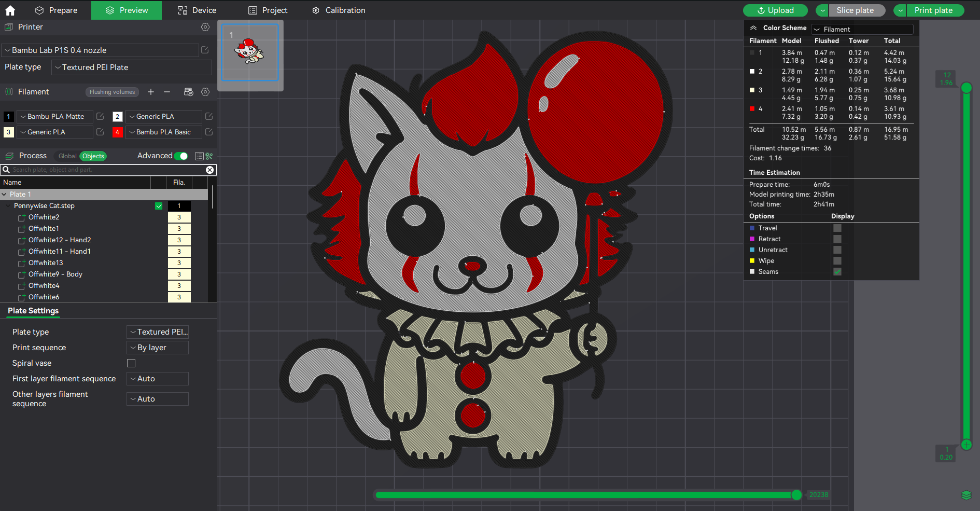
Task: Switch to the Prepare tab
Action: 56,10
